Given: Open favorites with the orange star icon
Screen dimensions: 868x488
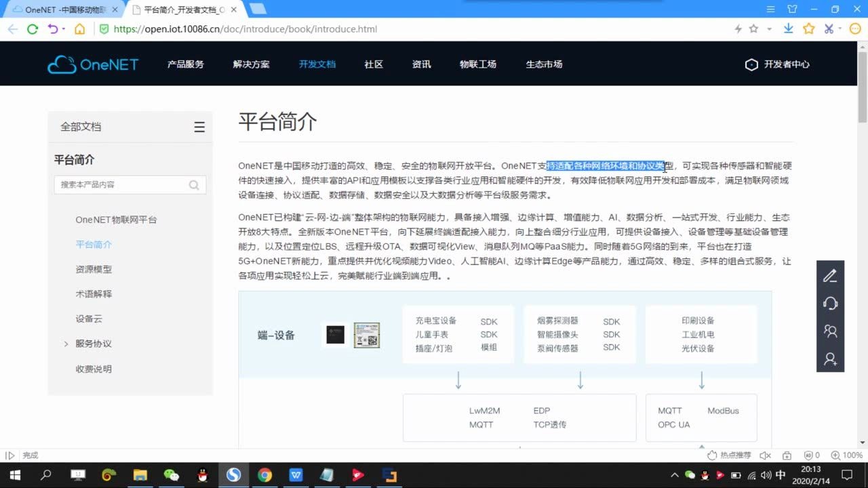Looking at the screenshot, I should pyautogui.click(x=808, y=28).
